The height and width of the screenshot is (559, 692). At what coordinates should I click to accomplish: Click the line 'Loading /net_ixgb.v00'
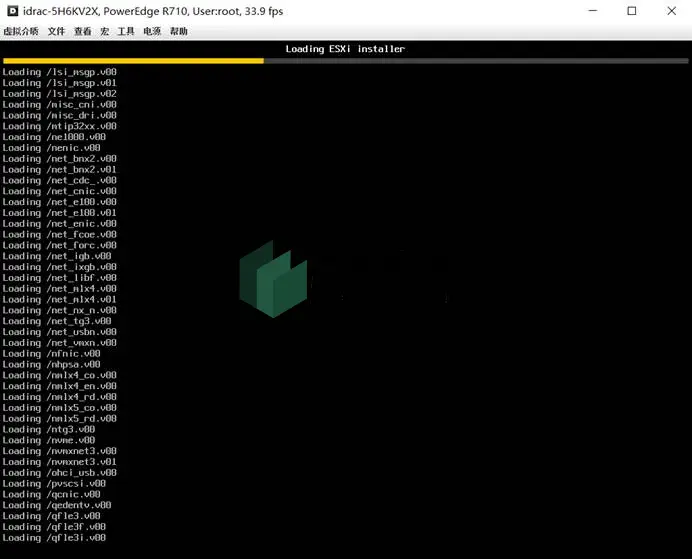pyautogui.click(x=60, y=267)
